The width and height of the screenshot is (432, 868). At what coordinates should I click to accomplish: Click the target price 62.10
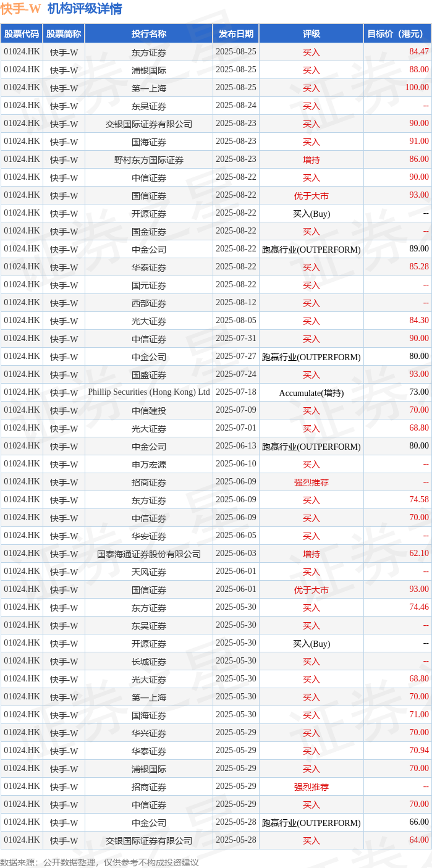coord(418,554)
